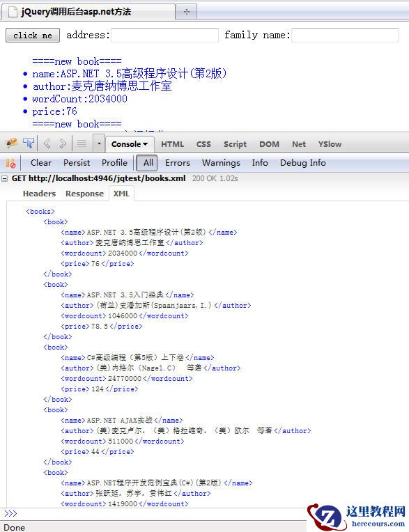Select the request XML tab
The height and width of the screenshot is (532, 409).
(121, 194)
